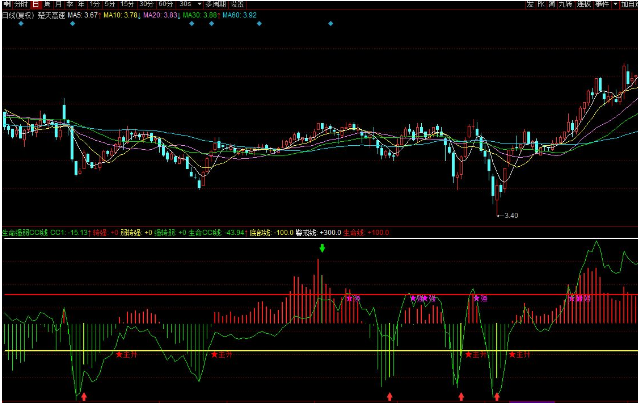The image size is (638, 404).
Task: Click the CC1: -15.13 indicator value
Action: (x=69, y=233)
